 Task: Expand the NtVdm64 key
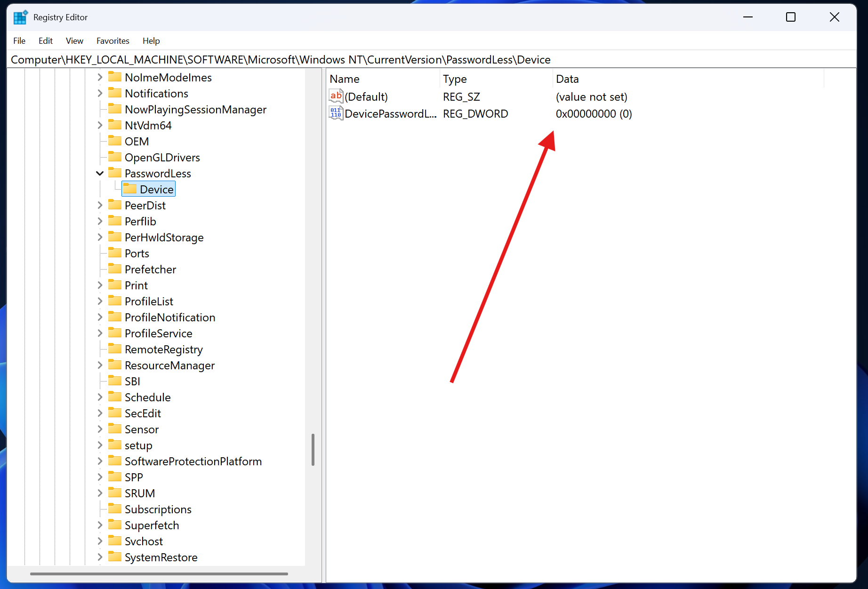pyautogui.click(x=100, y=125)
